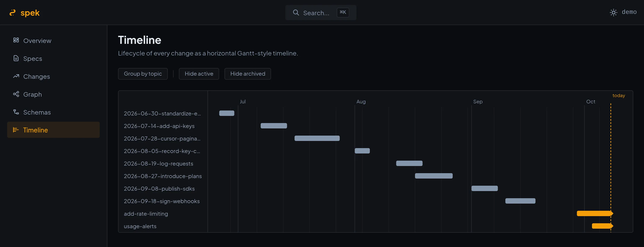The width and height of the screenshot is (644, 247).
Task: Select the Timeline sidebar item
Action: click(x=53, y=130)
